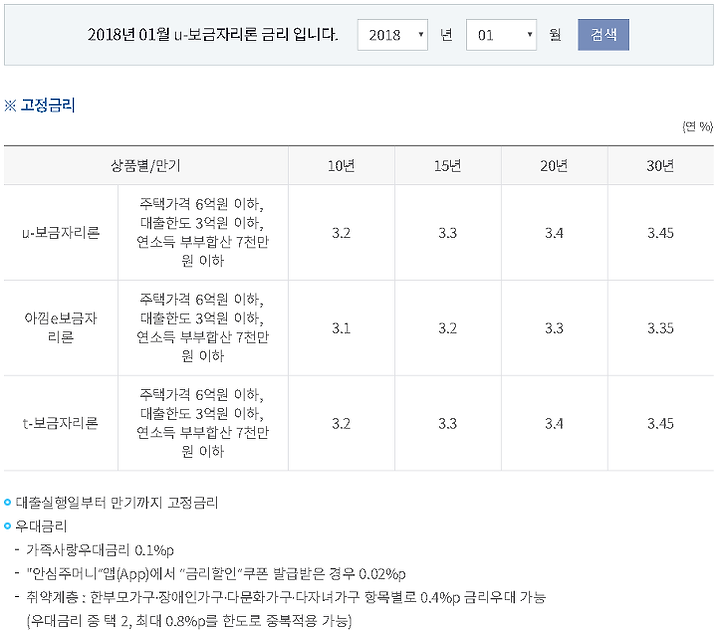This screenshot has width=720, height=631.
Task: Select the u-보금자리론 row label
Action: click(61, 233)
